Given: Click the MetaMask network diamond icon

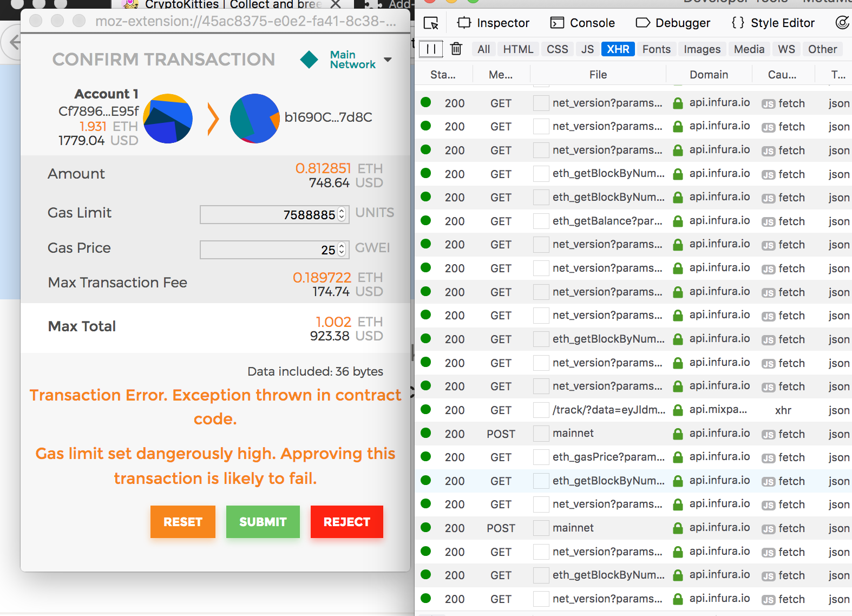Looking at the screenshot, I should tap(309, 60).
